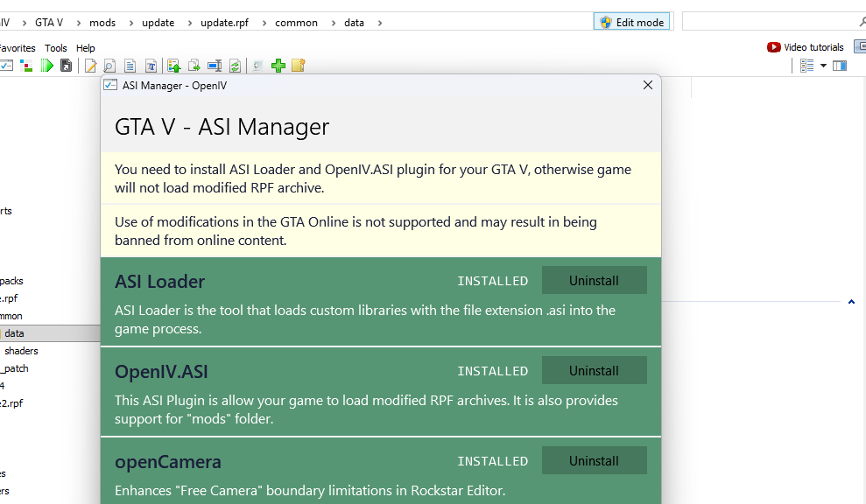This screenshot has width=866, height=504.
Task: Click the ASI Manager toolbar icon
Action: (6, 66)
